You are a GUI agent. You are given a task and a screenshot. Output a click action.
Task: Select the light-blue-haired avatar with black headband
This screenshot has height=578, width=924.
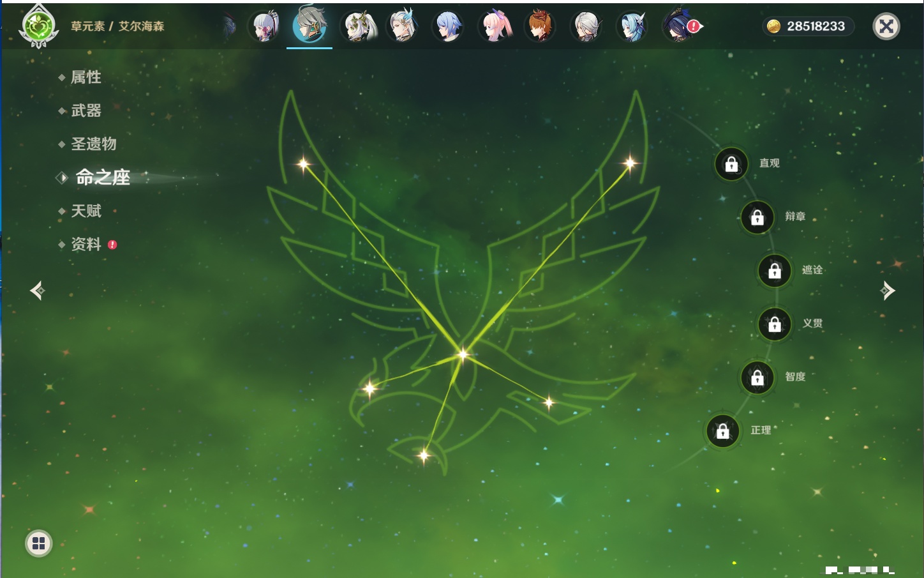632,27
